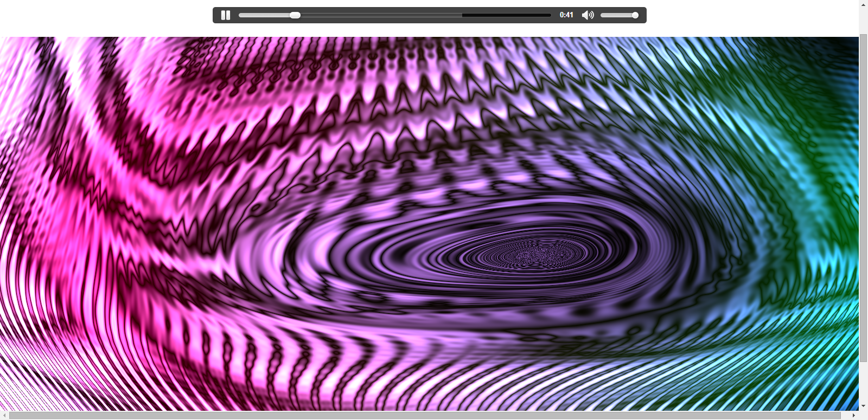Click the 0:41 elapsed time display
Image resolution: width=868 pixels, height=420 pixels.
tap(566, 15)
